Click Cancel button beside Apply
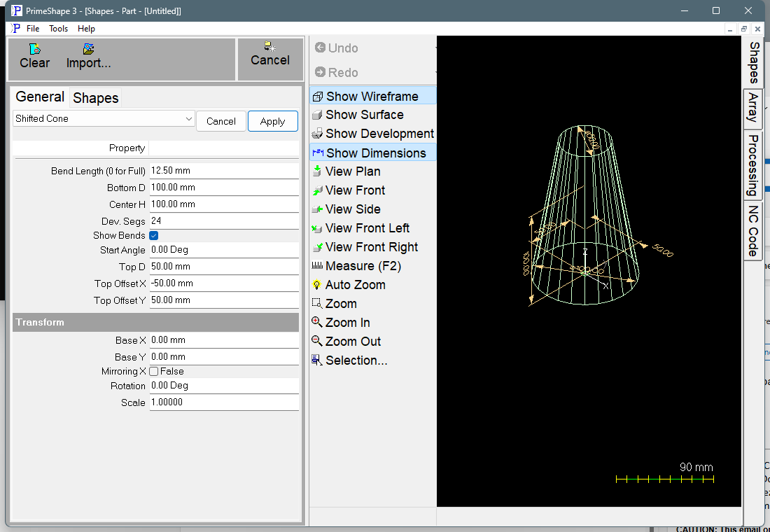Image resolution: width=770 pixels, height=532 pixels. pyautogui.click(x=221, y=121)
